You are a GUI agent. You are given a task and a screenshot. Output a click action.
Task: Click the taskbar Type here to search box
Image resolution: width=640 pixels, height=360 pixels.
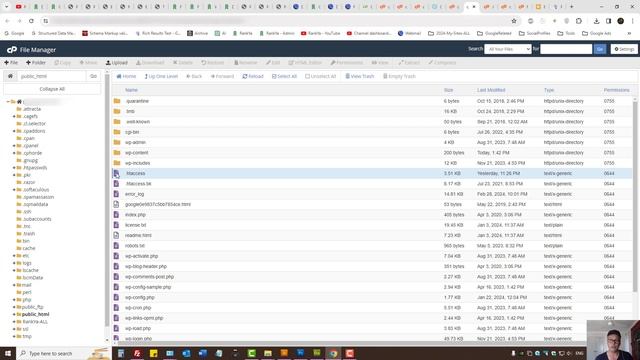(64, 353)
